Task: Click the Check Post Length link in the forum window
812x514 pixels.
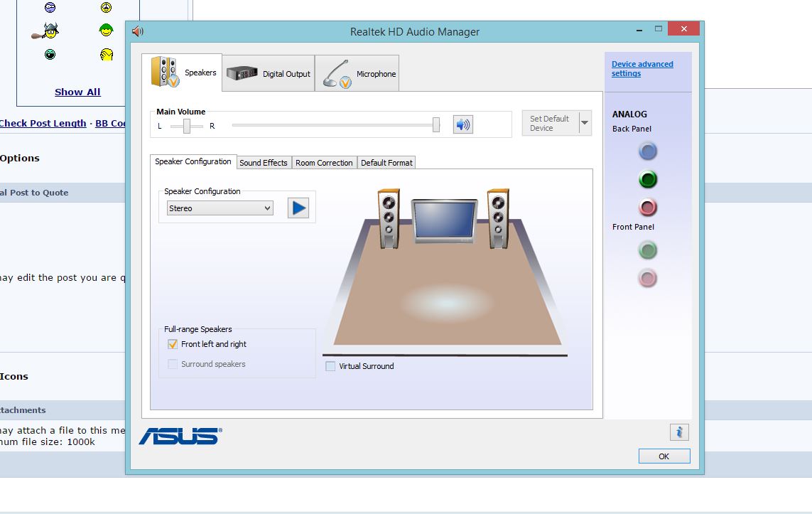Action: pos(43,123)
